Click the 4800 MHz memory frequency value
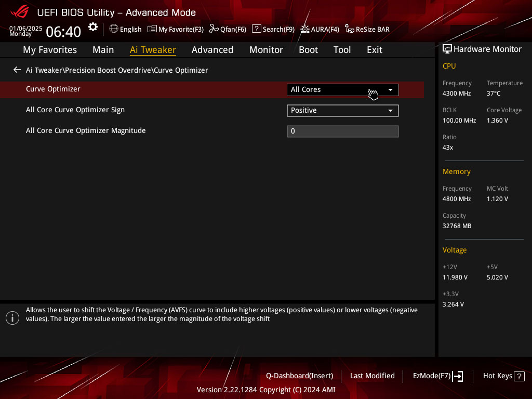The width and height of the screenshot is (532, 399). pyautogui.click(x=457, y=199)
